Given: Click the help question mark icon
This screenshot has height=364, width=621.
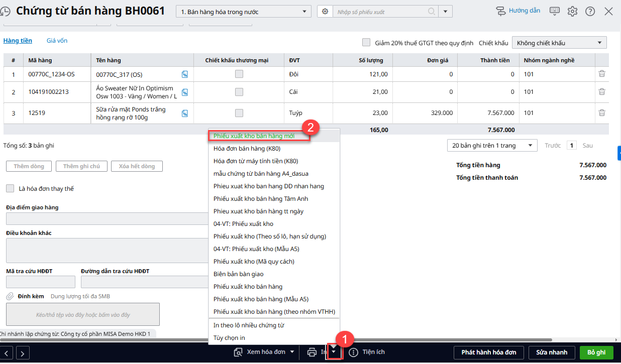Looking at the screenshot, I should (x=590, y=11).
